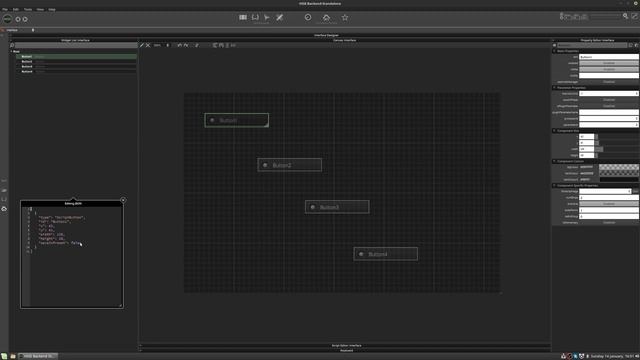Toggle the isVertical property button
The image size is (640, 360).
[x=609, y=204]
